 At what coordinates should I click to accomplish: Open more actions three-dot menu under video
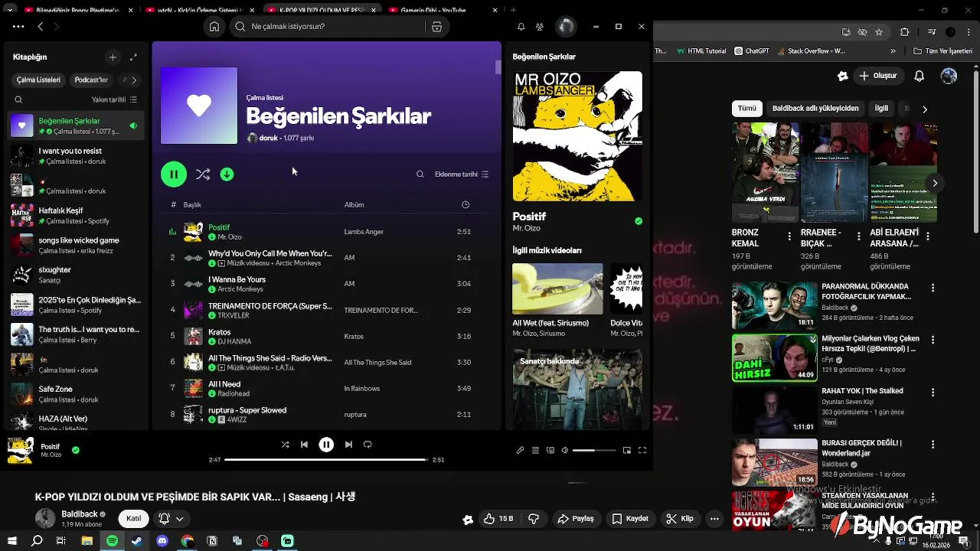pos(714,519)
